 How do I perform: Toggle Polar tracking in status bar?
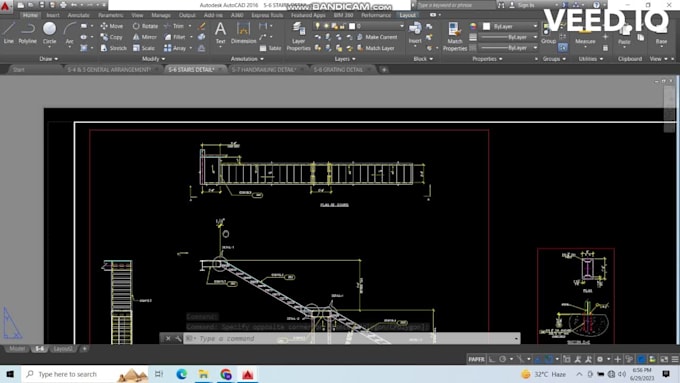point(503,359)
